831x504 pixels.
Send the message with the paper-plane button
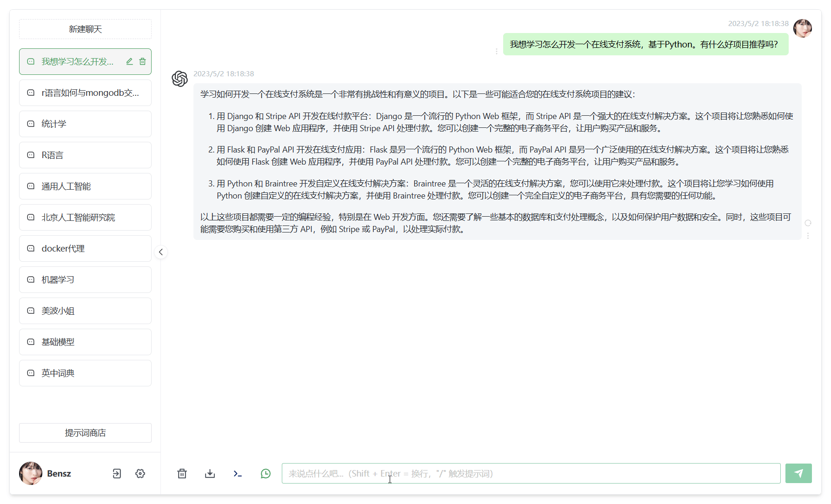(798, 473)
